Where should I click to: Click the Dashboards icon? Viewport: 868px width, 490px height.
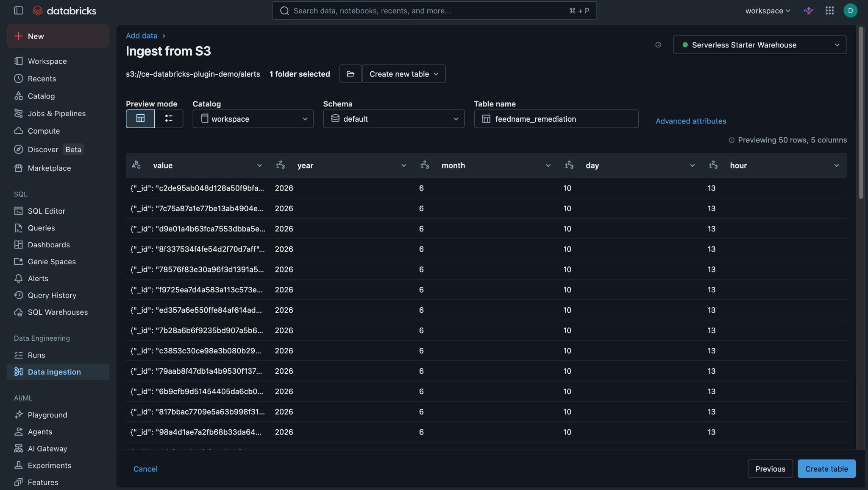coord(19,245)
